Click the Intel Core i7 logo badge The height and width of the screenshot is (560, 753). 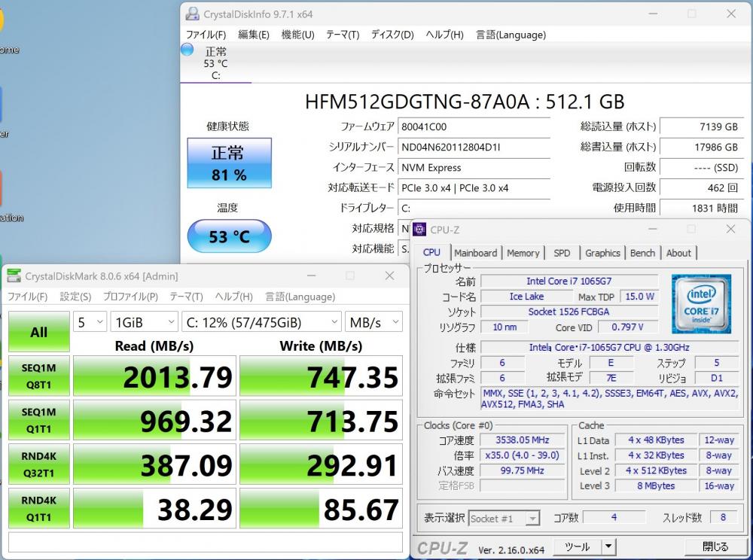700,303
